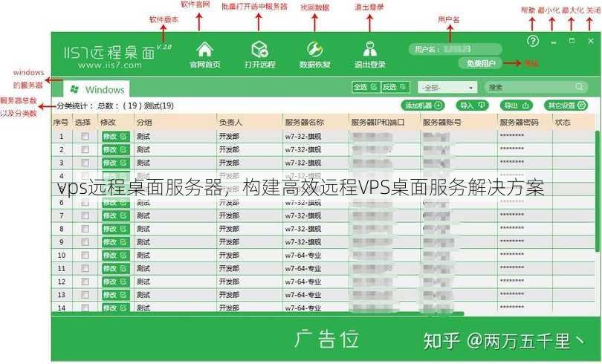Click the 打开远程 open remote icon
The width and height of the screenshot is (602, 364).
[260, 50]
